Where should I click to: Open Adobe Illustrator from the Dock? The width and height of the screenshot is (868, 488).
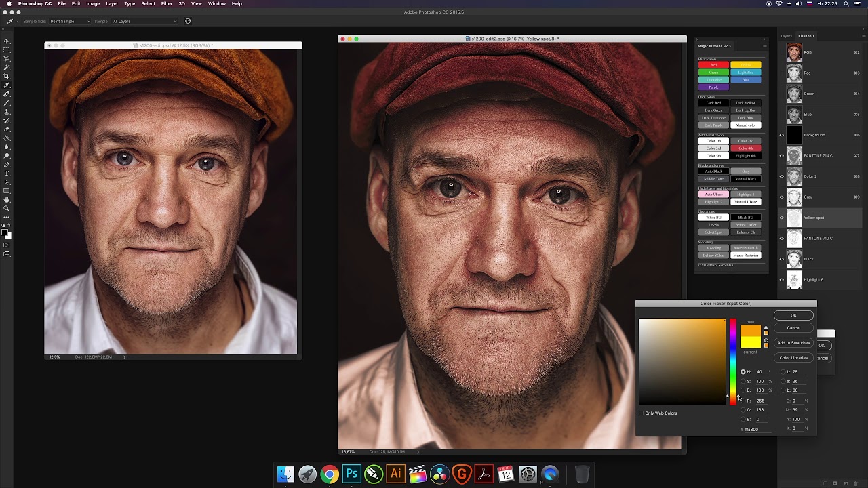click(395, 474)
